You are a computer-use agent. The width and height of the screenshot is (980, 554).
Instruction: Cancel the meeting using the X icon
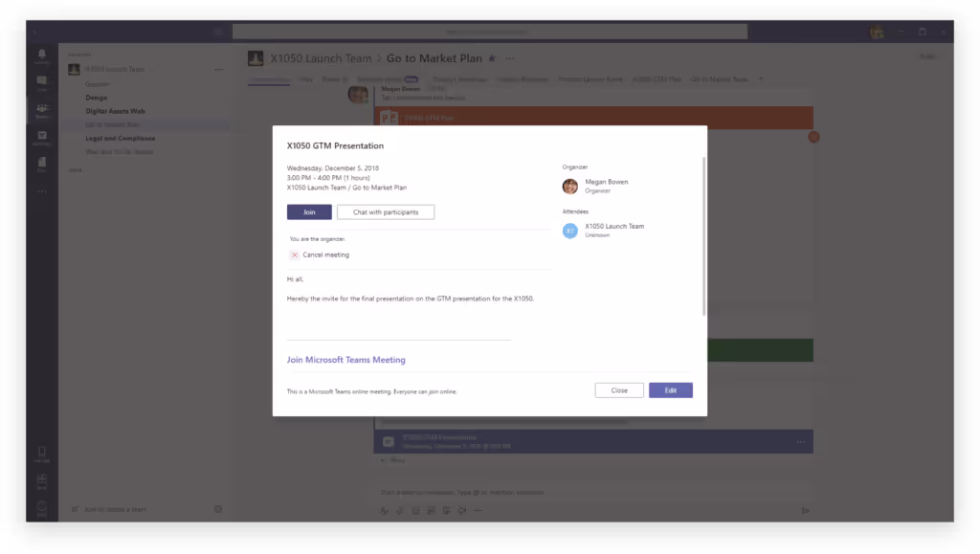tap(295, 255)
